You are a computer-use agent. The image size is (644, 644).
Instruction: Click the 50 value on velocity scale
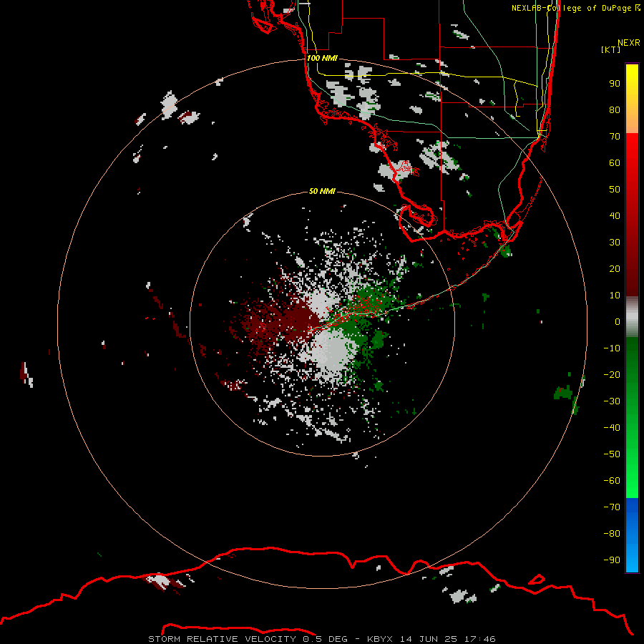615,190
